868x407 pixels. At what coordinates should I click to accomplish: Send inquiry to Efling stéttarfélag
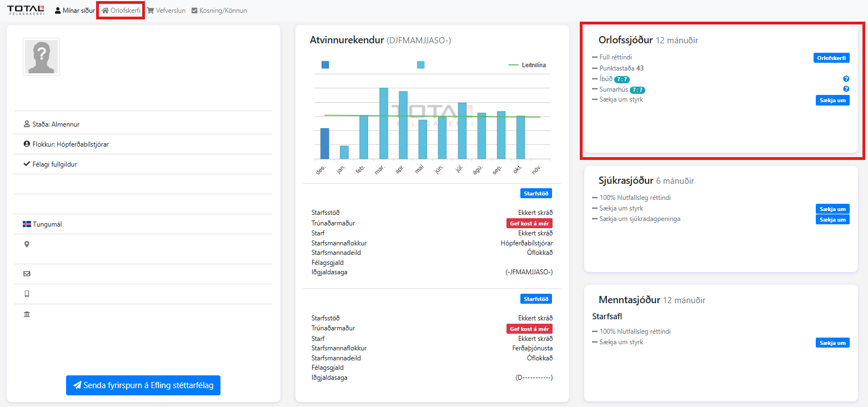(143, 385)
